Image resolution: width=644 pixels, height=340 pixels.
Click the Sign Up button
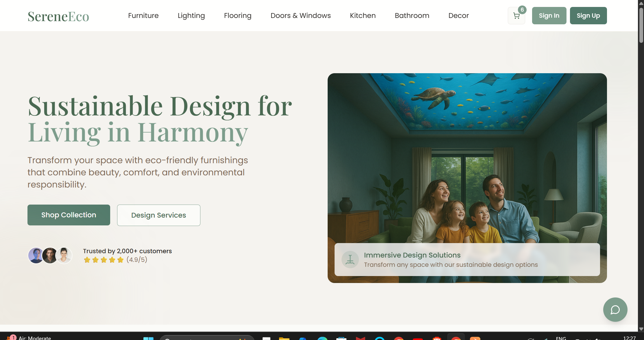point(588,16)
